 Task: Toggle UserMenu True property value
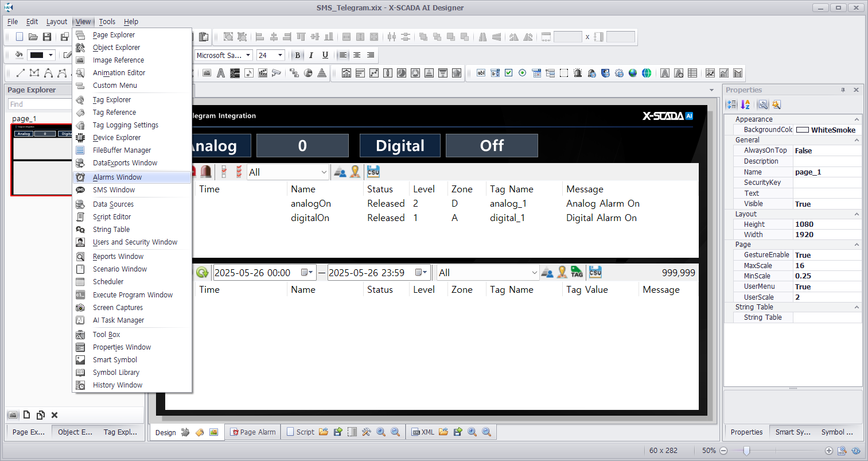coord(827,286)
